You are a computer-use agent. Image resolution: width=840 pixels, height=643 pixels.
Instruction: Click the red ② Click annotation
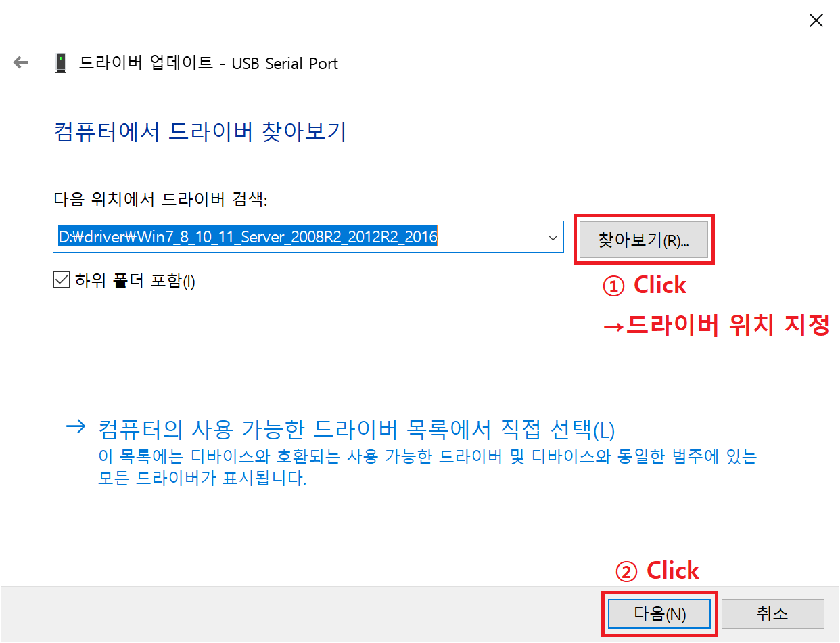[x=657, y=571]
